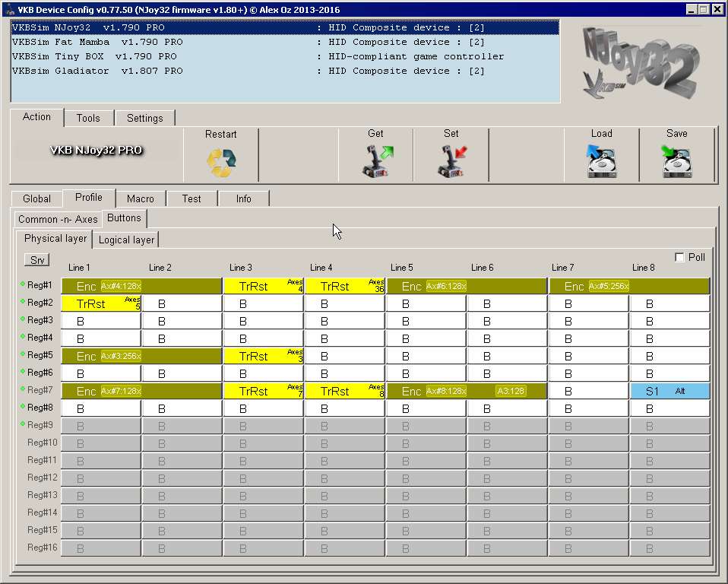
Task: Click Enc Ax#3:256x cell in Reg#5
Action: pyautogui.click(x=141, y=357)
